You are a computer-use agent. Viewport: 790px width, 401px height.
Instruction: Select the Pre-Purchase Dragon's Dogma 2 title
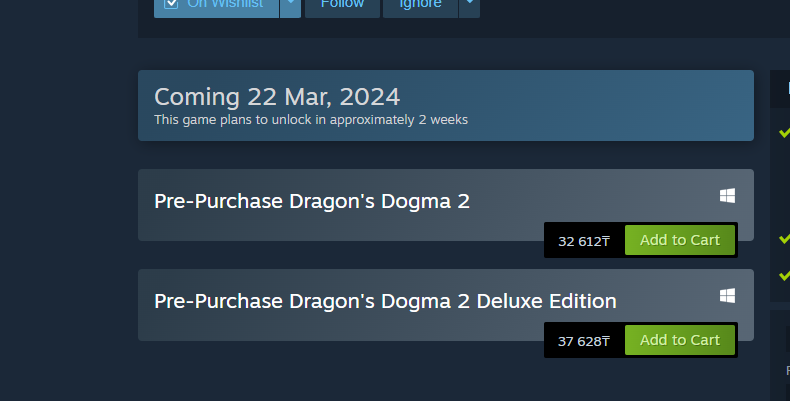click(x=312, y=202)
